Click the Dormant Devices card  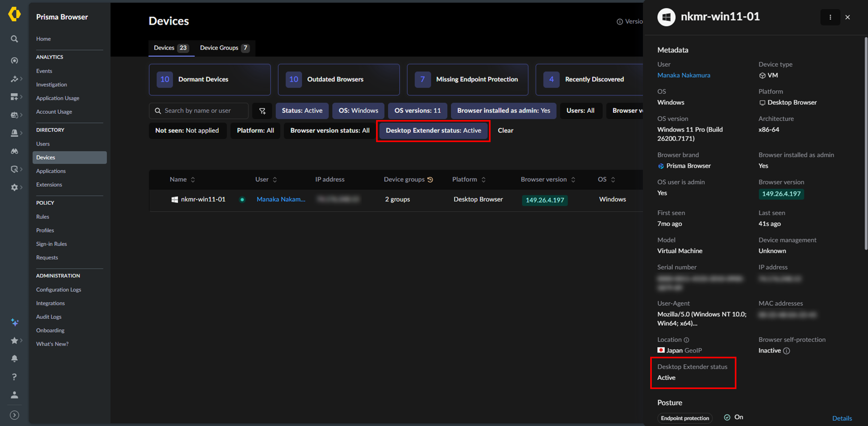pyautogui.click(x=210, y=79)
